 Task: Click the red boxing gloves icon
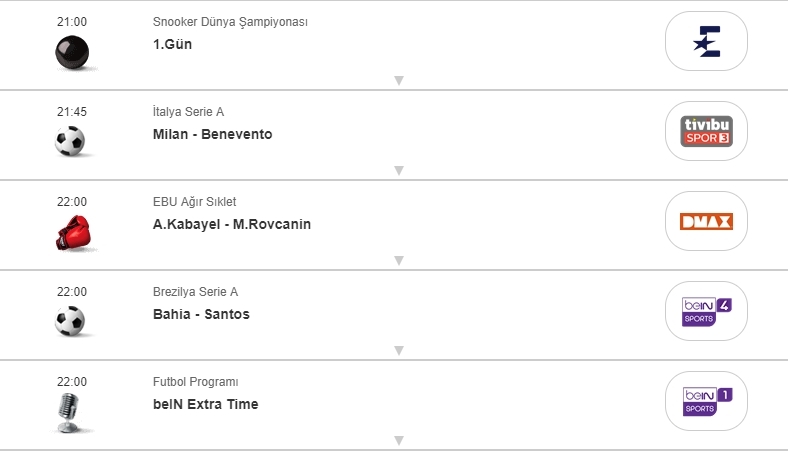[72, 232]
